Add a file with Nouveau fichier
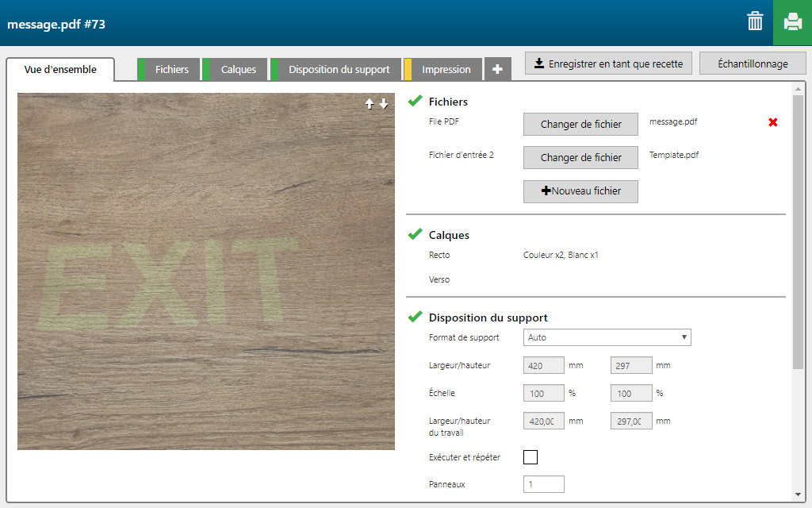This screenshot has width=812, height=508. tap(580, 191)
